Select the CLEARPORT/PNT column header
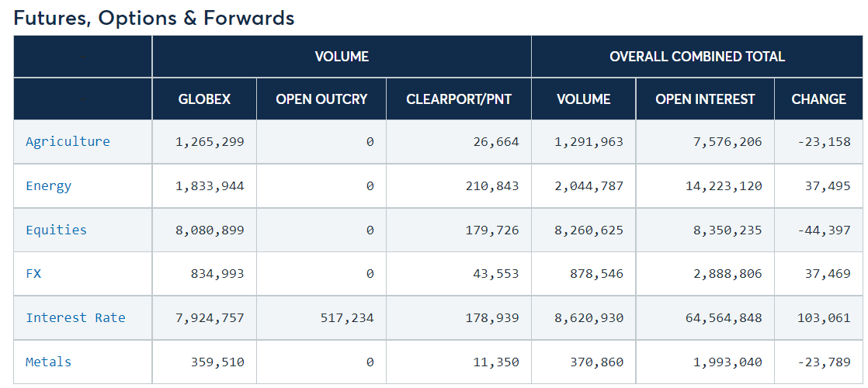Viewport: 868px width, 388px height. (458, 99)
